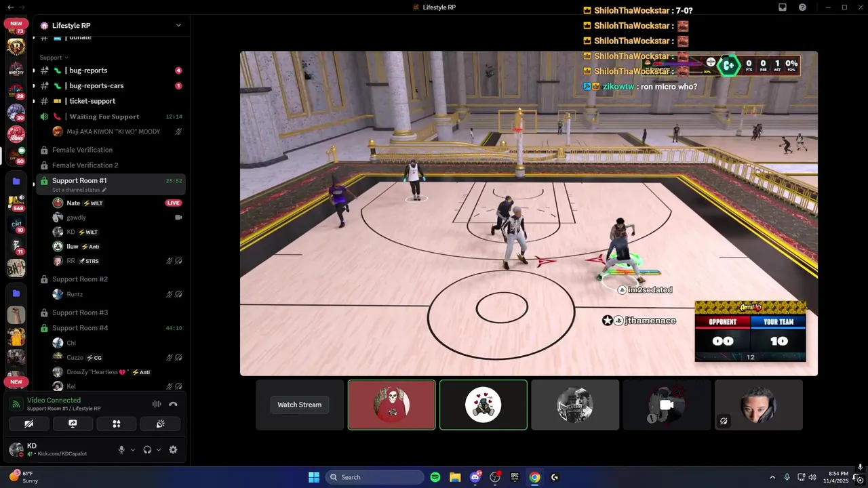Click the taskbar Search box
868x488 pixels.
pyautogui.click(x=374, y=477)
